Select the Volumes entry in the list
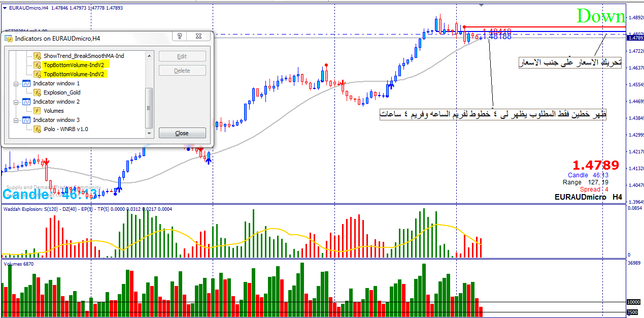644x318 pixels. (53, 111)
